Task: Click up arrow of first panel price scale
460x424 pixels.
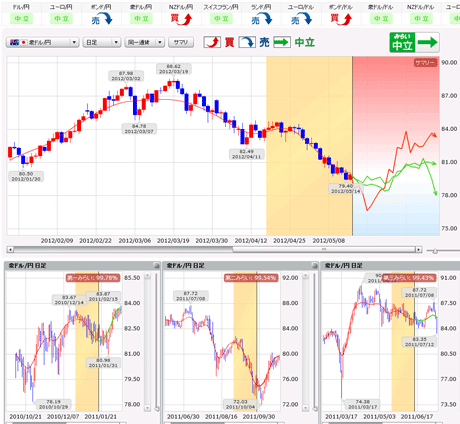Action: click(x=147, y=276)
